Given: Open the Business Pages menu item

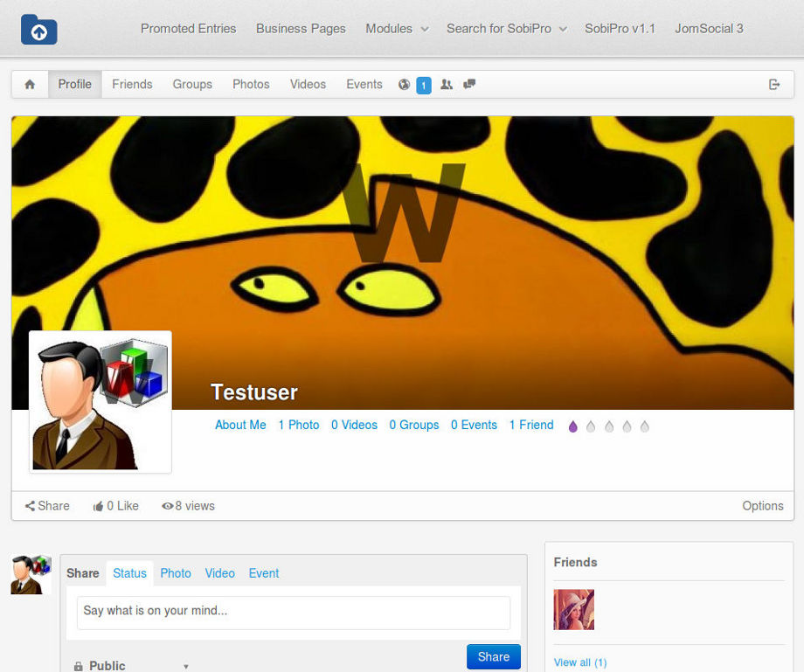Looking at the screenshot, I should coord(301,29).
